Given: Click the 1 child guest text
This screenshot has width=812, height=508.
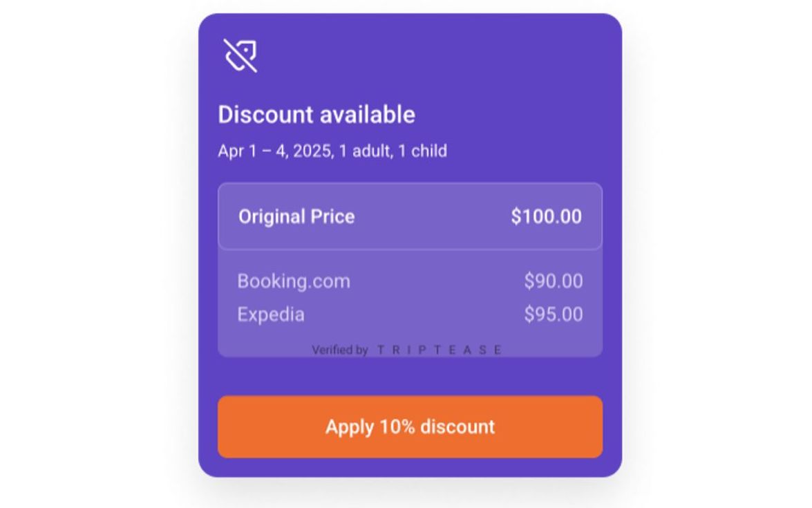Looking at the screenshot, I should click(x=424, y=151).
